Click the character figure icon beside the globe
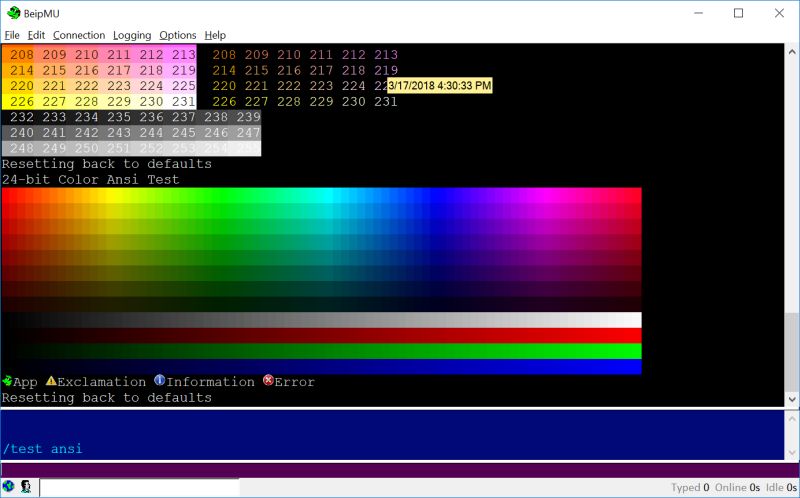800x498 pixels. 26,486
